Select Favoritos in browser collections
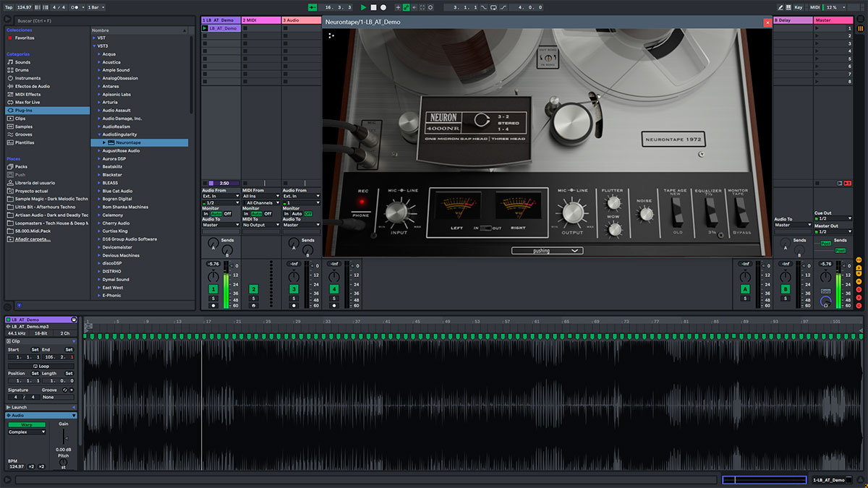 [x=25, y=38]
